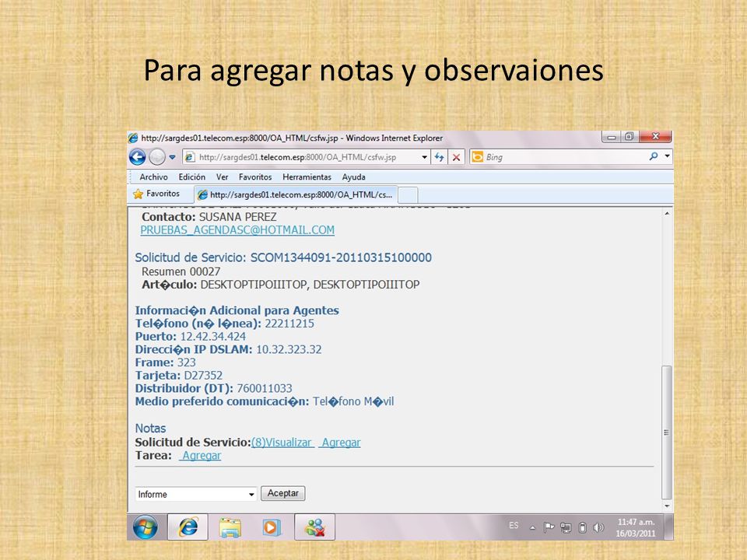Screen dimensions: 747x560
Task: Click the Solicitud de Servicio SCOM1344091 heading
Action: 283,257
